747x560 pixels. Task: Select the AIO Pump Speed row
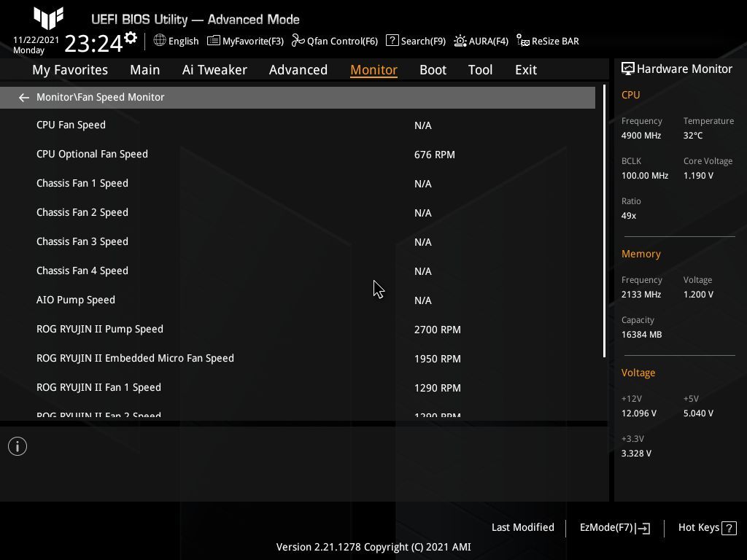pyautogui.click(x=298, y=300)
